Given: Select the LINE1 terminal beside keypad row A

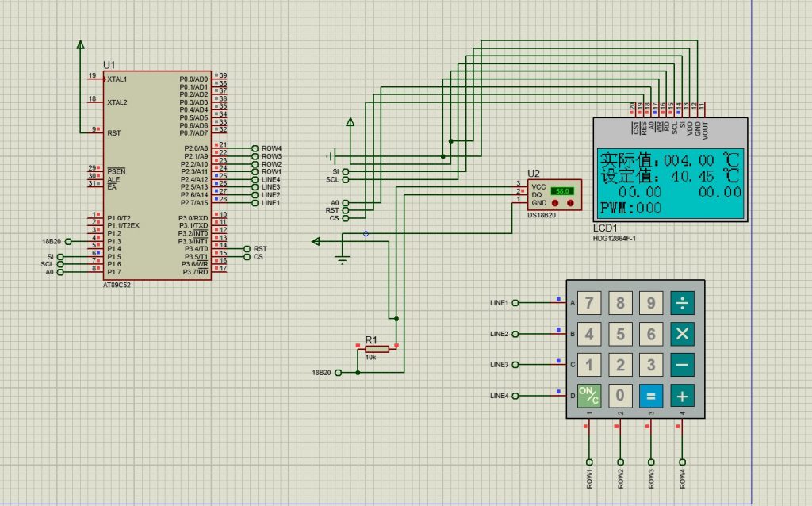Looking at the screenshot, I should tap(515, 303).
